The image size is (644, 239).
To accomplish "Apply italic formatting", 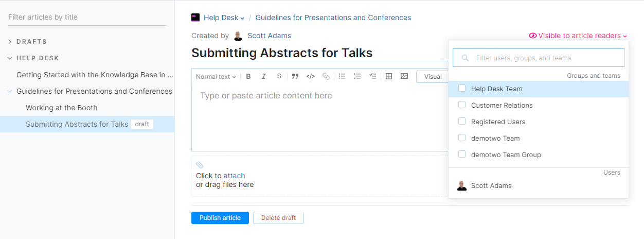I will click(x=264, y=76).
